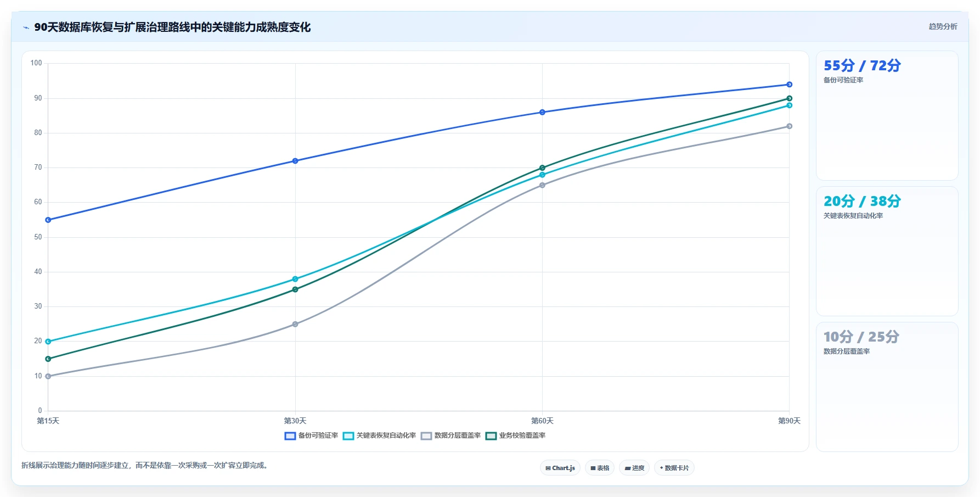
Task: Click the 业务校验覆盖率 point at 第30天
Action: click(295, 289)
